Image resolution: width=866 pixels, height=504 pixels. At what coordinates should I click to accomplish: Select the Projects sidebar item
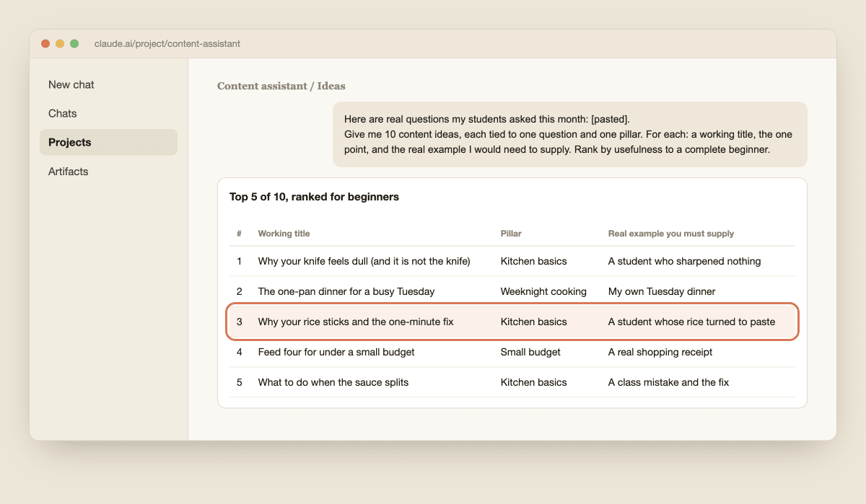coord(108,142)
